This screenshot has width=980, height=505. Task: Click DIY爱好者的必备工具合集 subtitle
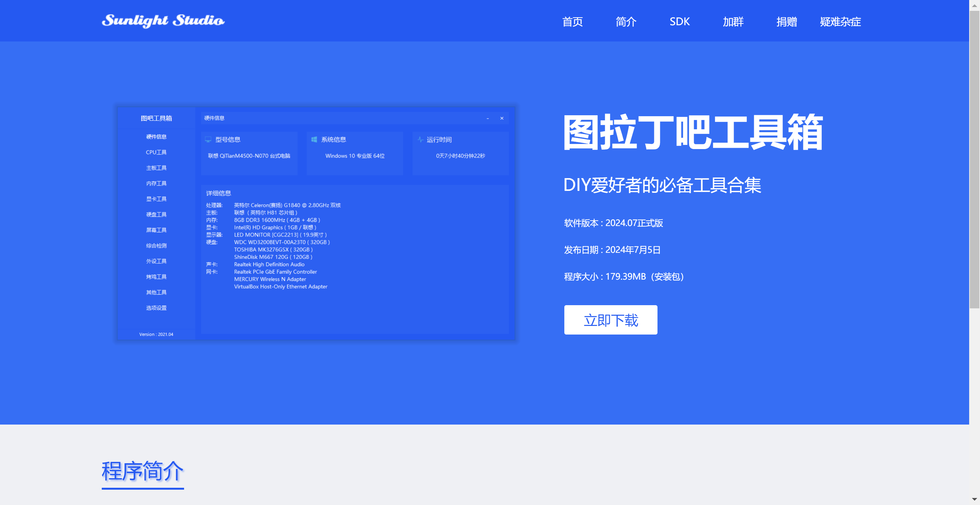662,185
